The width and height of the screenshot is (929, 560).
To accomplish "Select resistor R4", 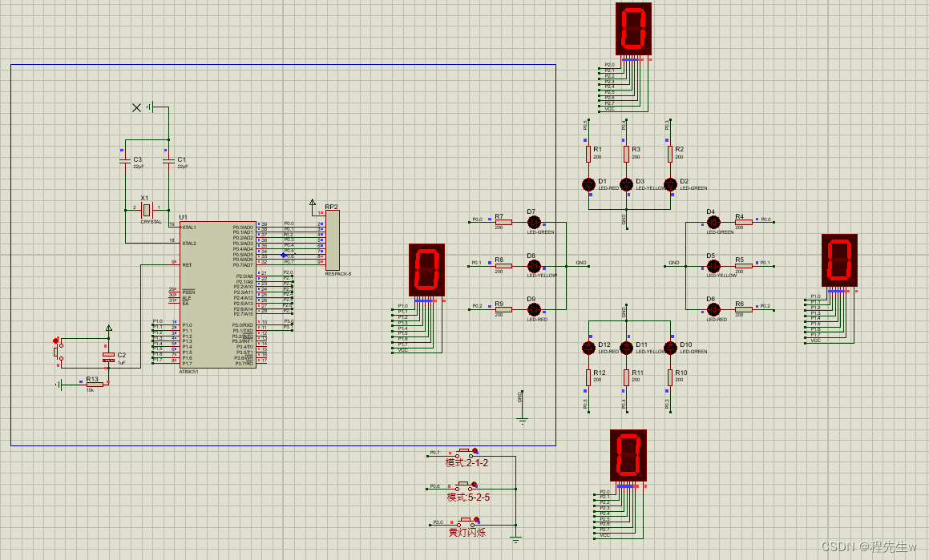I will [744, 222].
